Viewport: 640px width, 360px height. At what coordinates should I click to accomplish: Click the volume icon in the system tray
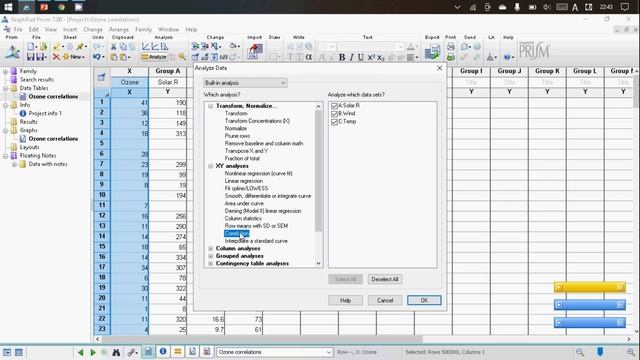pyautogui.click(x=547, y=7)
